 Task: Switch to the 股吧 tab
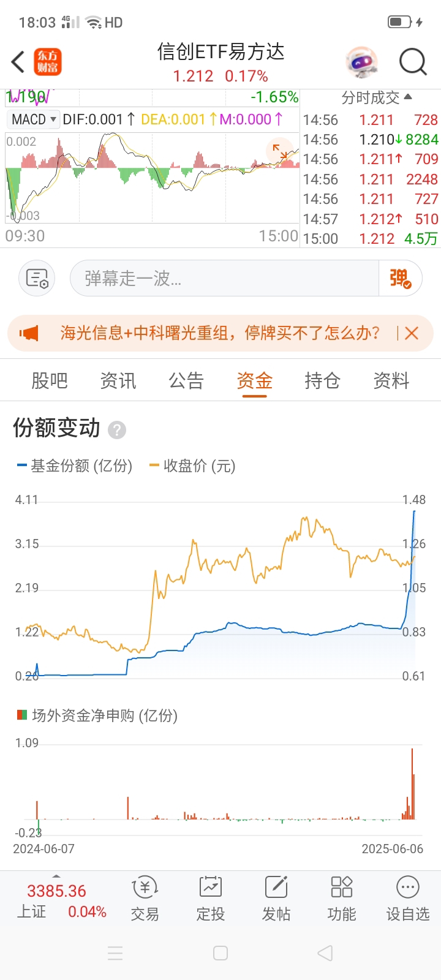point(50,381)
